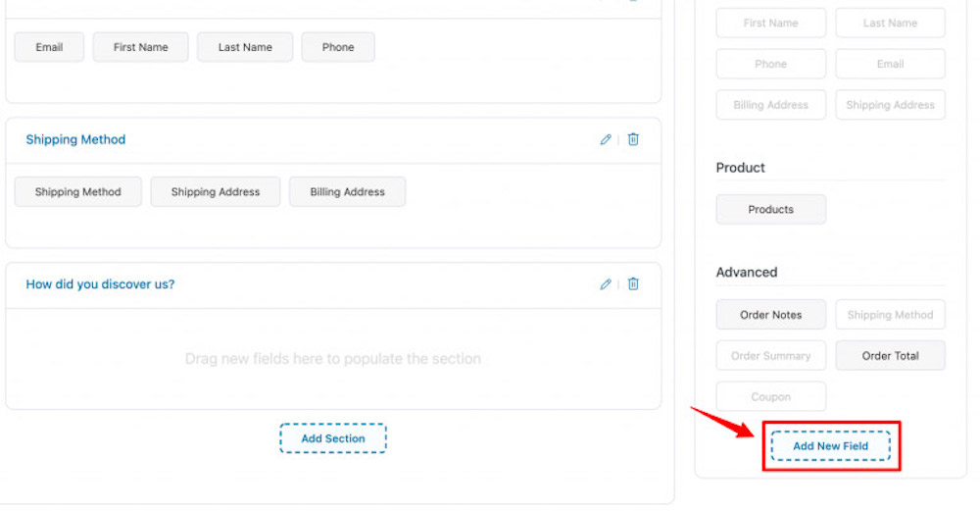
Task: Select the Order Summary field in sidebar
Action: coord(770,356)
